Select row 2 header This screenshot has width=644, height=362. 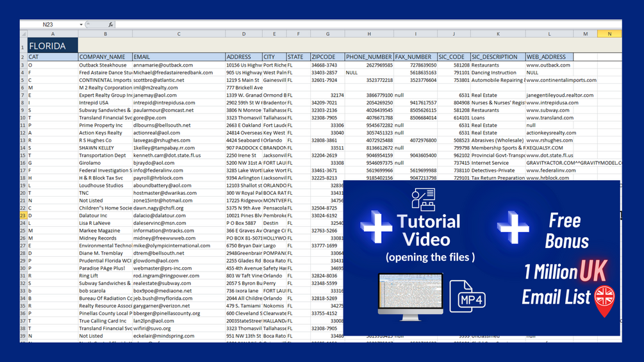coord(24,57)
